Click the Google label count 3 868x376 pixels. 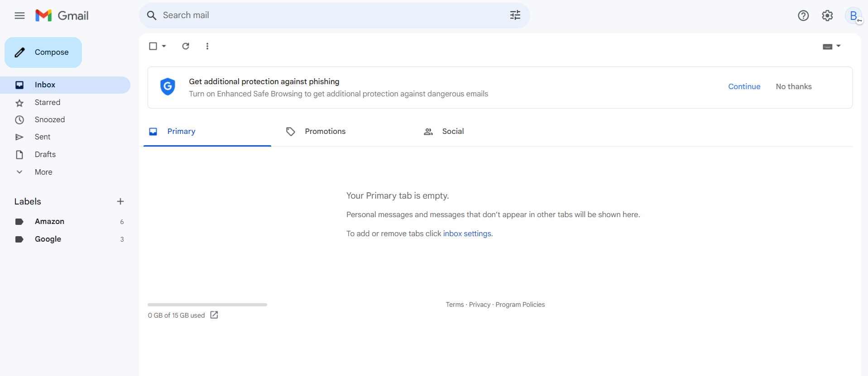122,239
